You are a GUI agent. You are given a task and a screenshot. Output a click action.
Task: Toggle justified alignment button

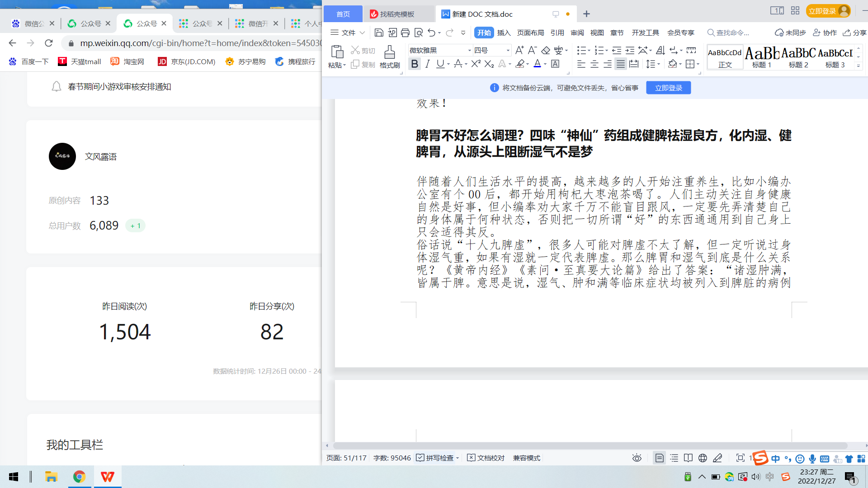coord(621,64)
